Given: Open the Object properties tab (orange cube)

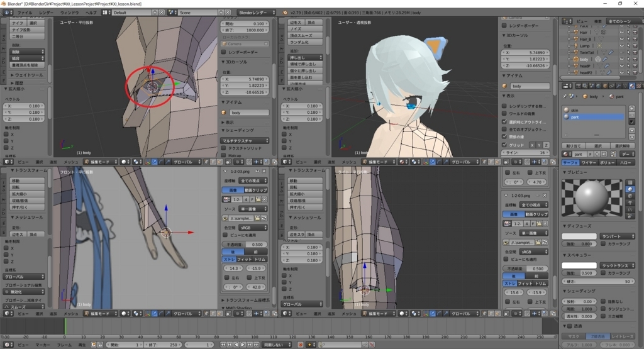Looking at the screenshot, I should (605, 86).
